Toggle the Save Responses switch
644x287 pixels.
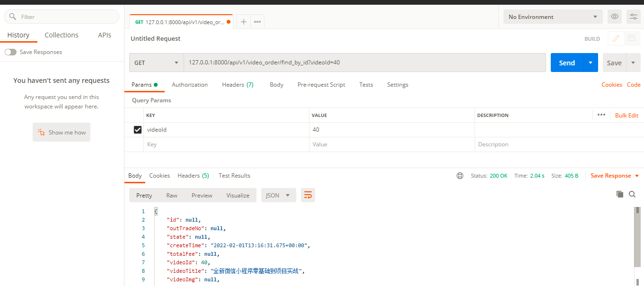(10, 52)
